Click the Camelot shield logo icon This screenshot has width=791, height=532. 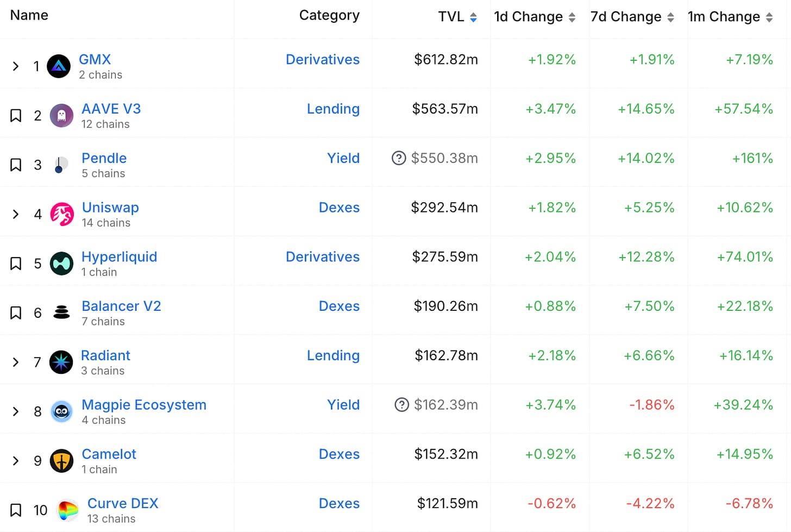point(61,461)
